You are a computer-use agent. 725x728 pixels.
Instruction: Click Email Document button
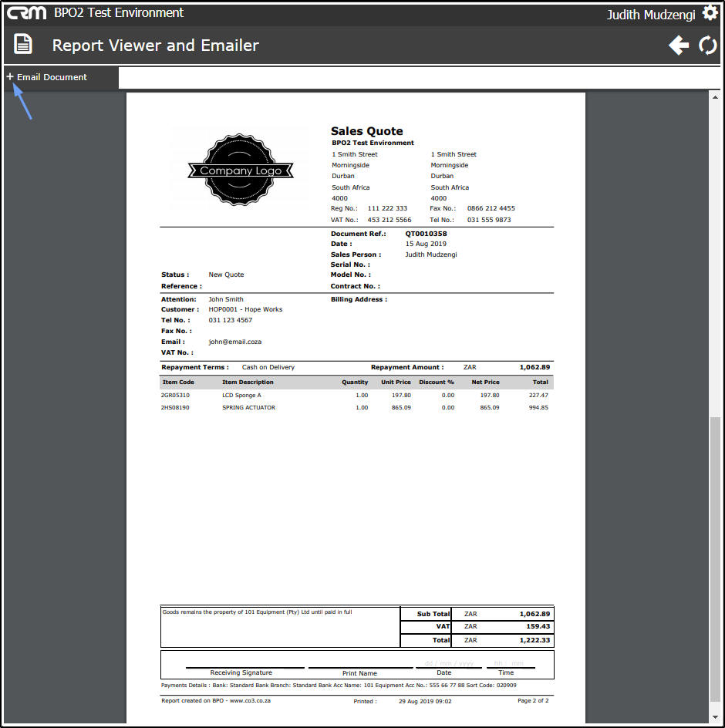tap(47, 77)
